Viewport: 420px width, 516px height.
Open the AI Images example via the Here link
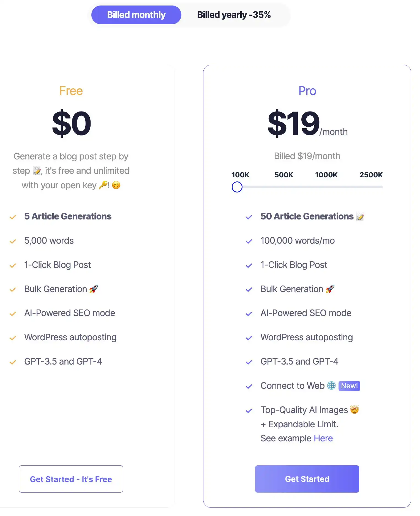(323, 438)
